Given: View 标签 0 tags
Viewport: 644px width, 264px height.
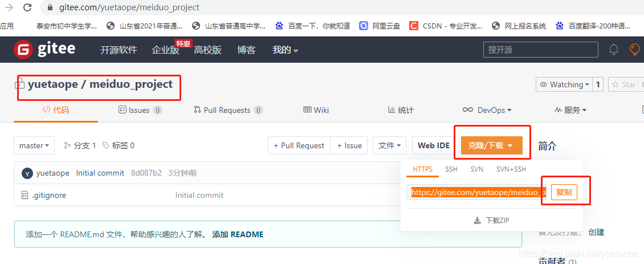Looking at the screenshot, I should pos(119,145).
